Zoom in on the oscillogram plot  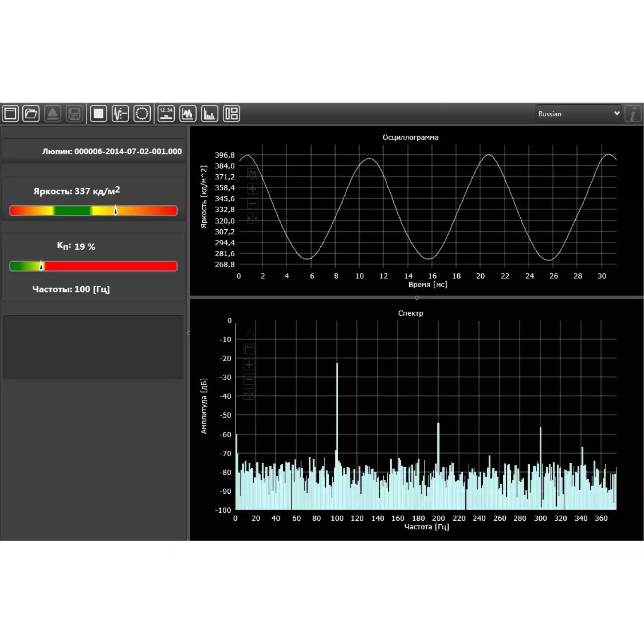tap(252, 188)
